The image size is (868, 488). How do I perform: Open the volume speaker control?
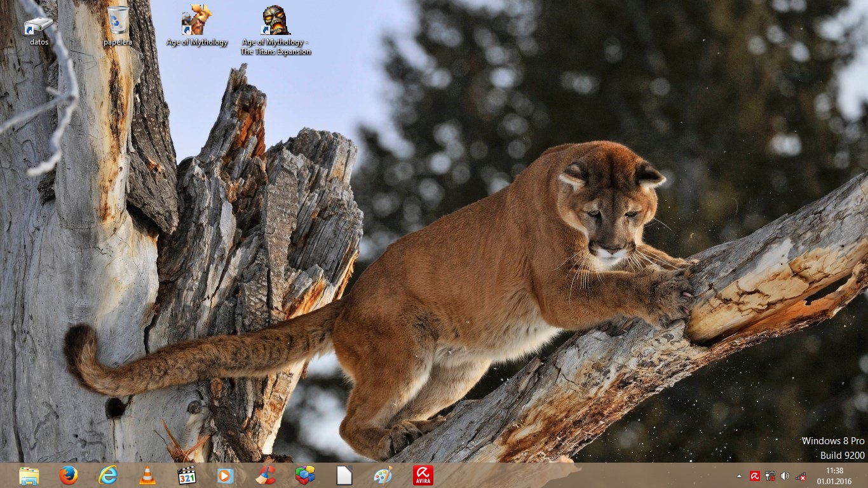pos(785,476)
